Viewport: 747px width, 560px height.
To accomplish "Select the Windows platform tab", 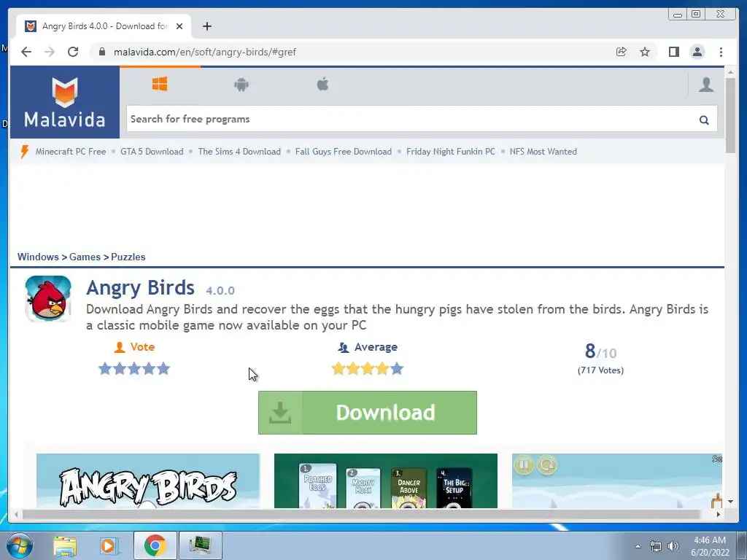I will tap(160, 85).
